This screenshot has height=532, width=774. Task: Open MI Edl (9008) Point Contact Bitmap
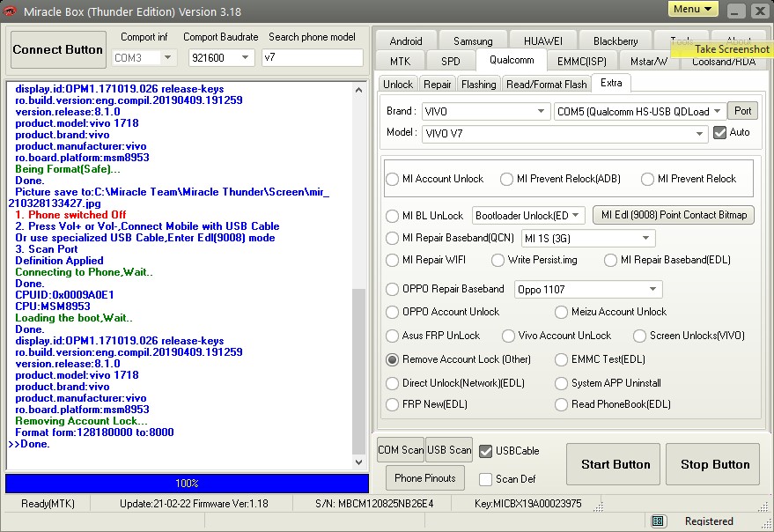674,215
